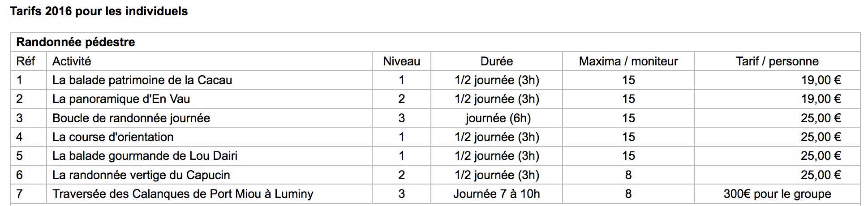Click the '300€ pour le groupe' price cell
This screenshot has width=868, height=206.
pos(777,194)
